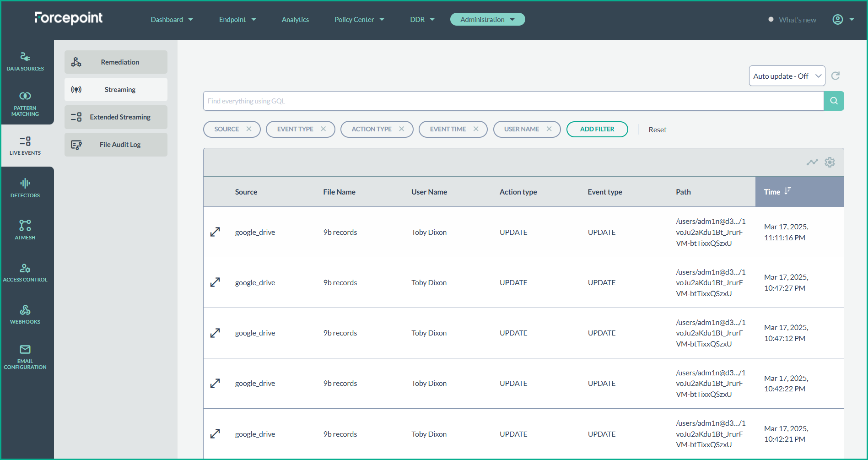Screen dimensions: 868x460
Task: Open the Auto update dropdown
Action: point(787,76)
